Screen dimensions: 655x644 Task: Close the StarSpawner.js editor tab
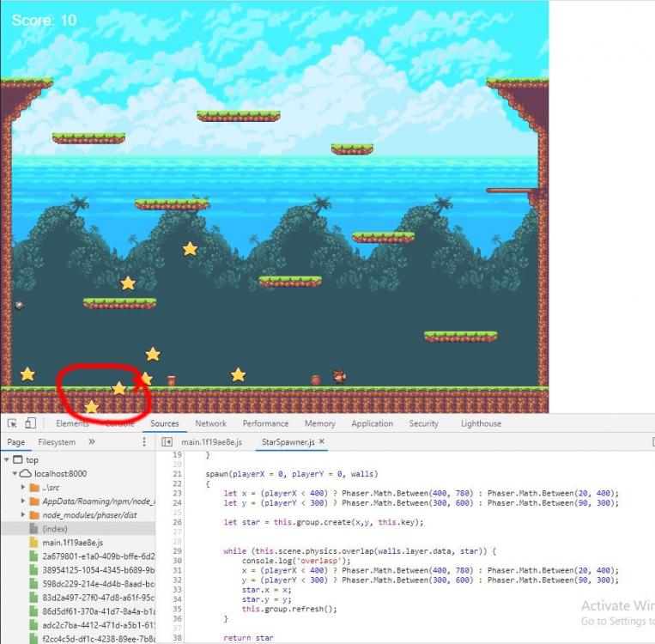322,441
